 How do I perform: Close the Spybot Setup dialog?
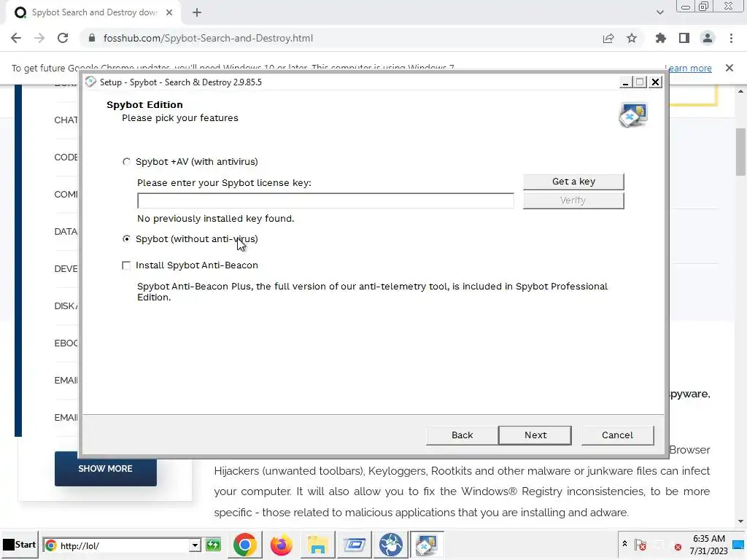tap(656, 82)
